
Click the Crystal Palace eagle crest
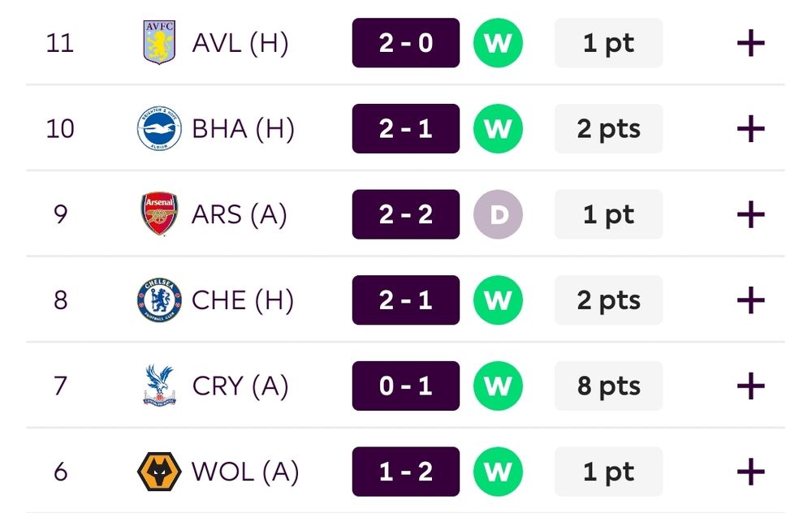click(159, 386)
